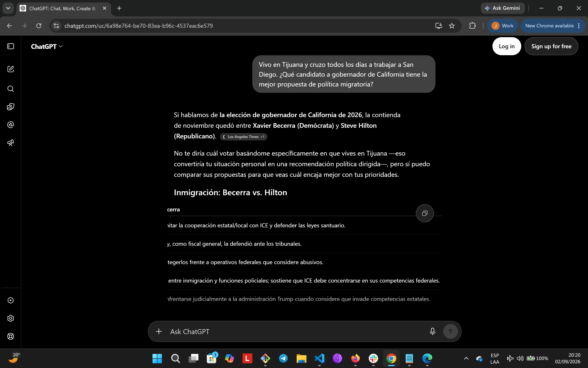Open the Chrome extensions puzzle icon
Viewport: 588px width, 368px height.
(472, 26)
